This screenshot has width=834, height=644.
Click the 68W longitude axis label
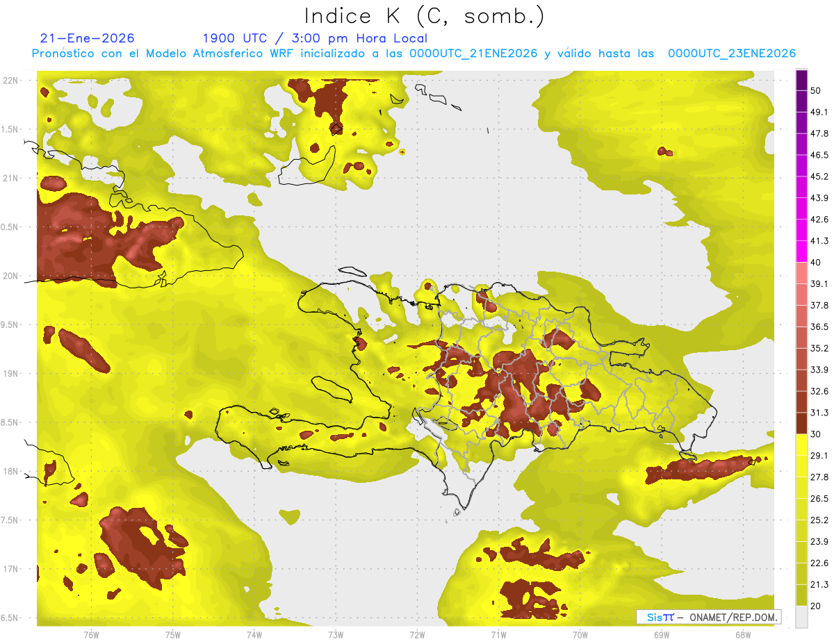click(742, 634)
